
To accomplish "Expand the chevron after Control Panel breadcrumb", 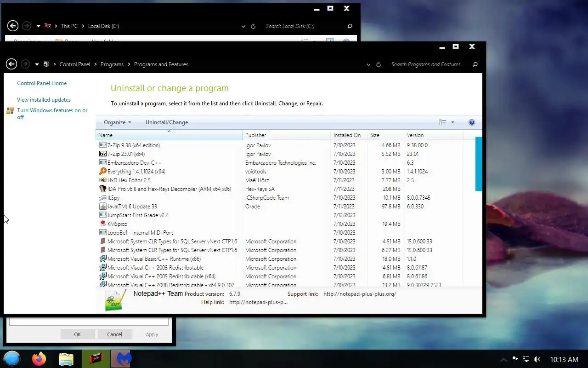I will tap(96, 64).
